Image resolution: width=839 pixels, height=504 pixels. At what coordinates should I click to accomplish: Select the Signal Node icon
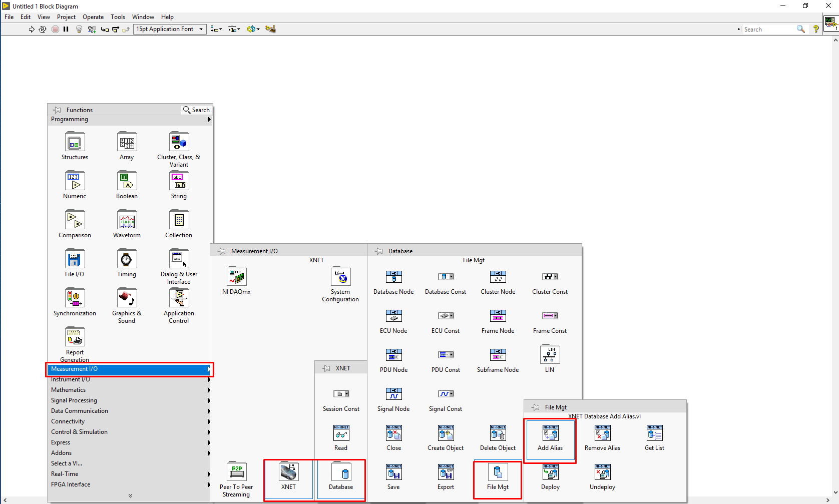(x=393, y=394)
